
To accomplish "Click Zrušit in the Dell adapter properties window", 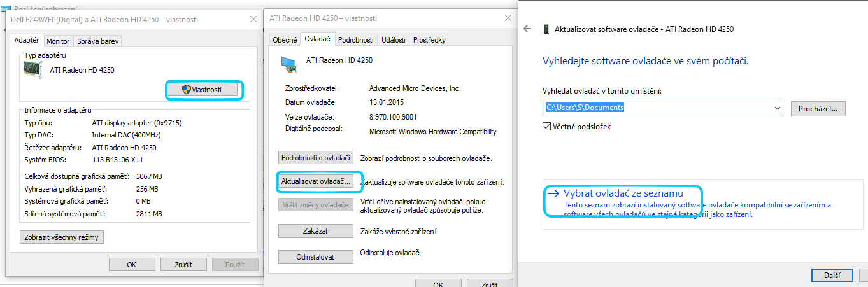I will pos(183,264).
